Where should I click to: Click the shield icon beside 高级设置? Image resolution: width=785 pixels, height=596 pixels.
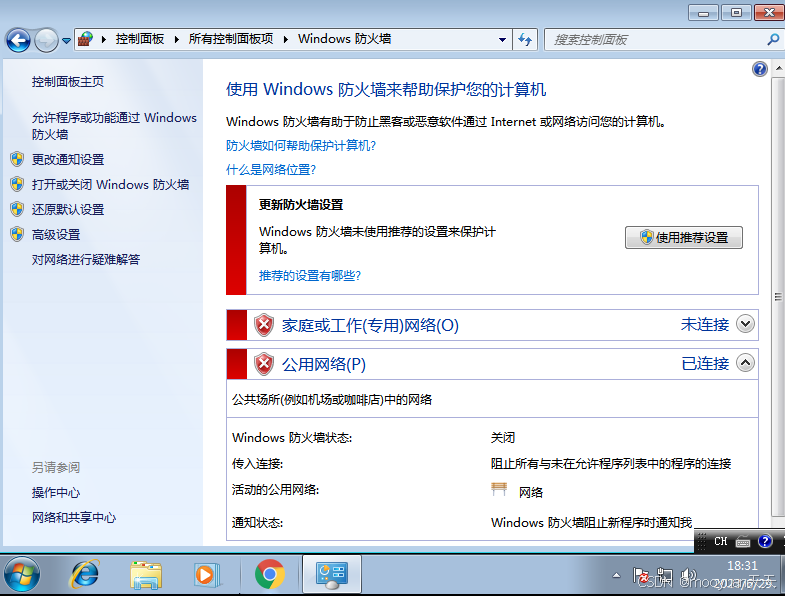coord(17,234)
